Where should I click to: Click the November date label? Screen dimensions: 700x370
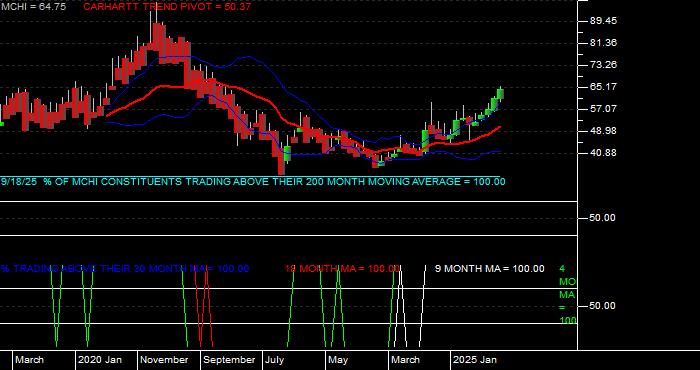pyautogui.click(x=165, y=360)
